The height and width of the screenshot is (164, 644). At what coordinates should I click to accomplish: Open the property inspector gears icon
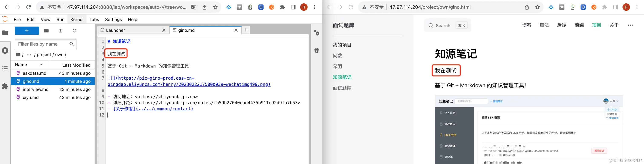click(316, 33)
